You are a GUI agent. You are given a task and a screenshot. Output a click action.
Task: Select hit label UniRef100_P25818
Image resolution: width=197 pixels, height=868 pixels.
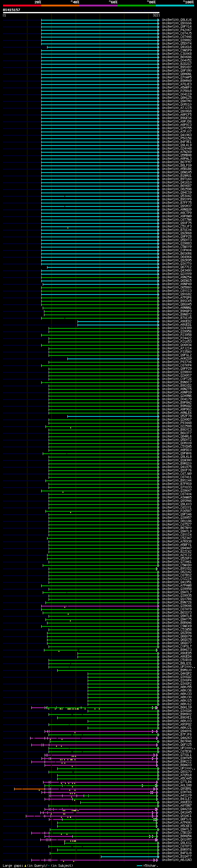pyautogui.click(x=177, y=91)
